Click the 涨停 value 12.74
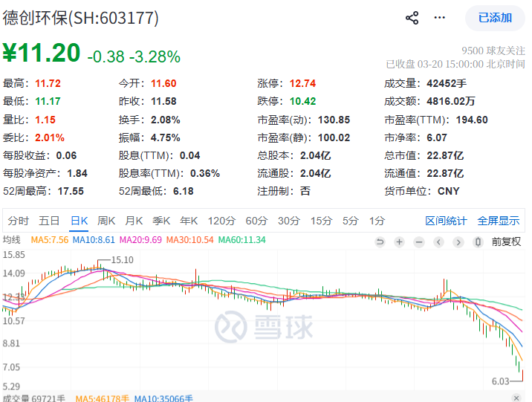This screenshot has height=402, width=532. click(302, 83)
